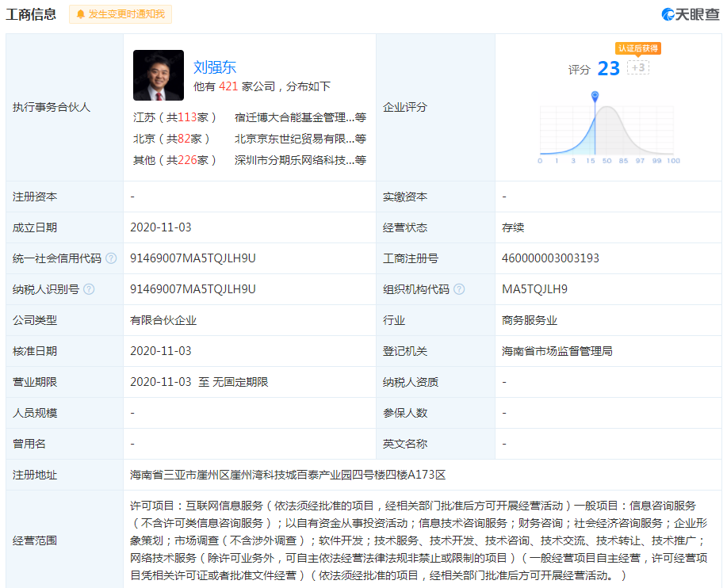Click the score value 23
The height and width of the screenshot is (588, 727).
tap(608, 69)
